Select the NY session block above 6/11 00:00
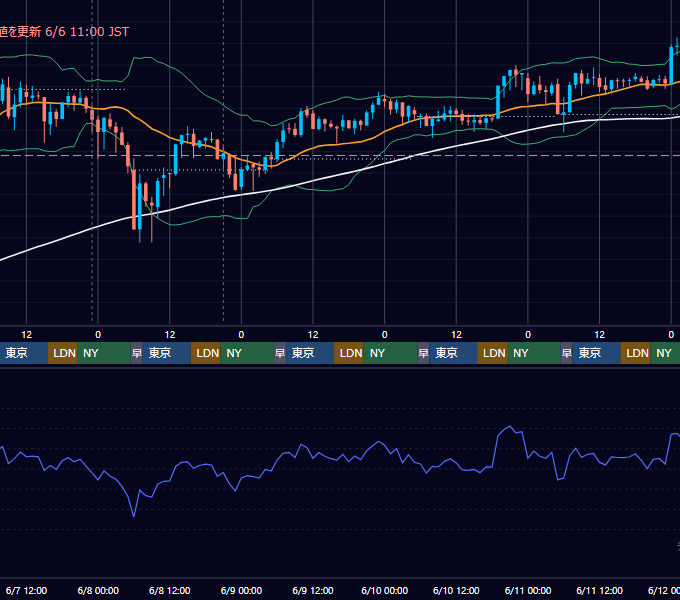The image size is (680, 600). [534, 353]
